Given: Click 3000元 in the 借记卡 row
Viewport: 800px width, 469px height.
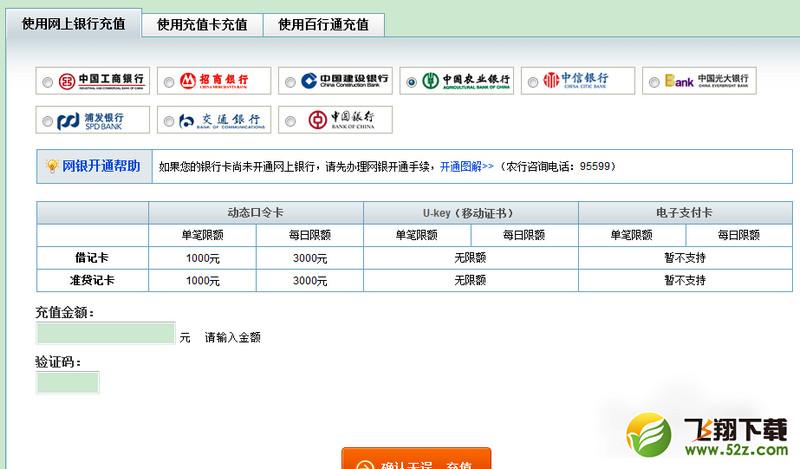Looking at the screenshot, I should point(310,258).
